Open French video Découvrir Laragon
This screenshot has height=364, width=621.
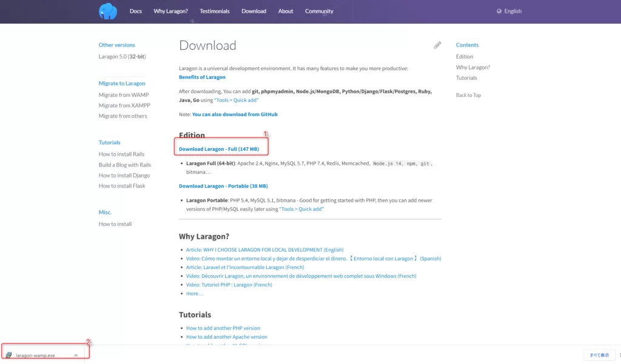coord(301,276)
